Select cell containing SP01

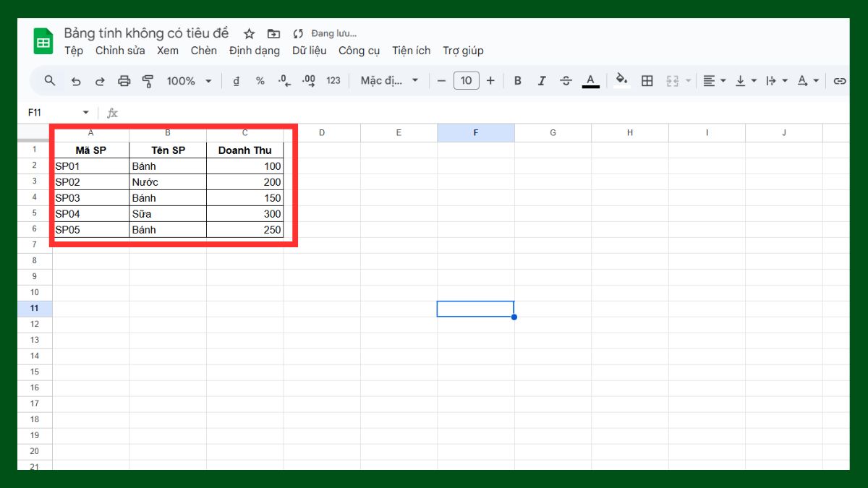click(x=91, y=166)
